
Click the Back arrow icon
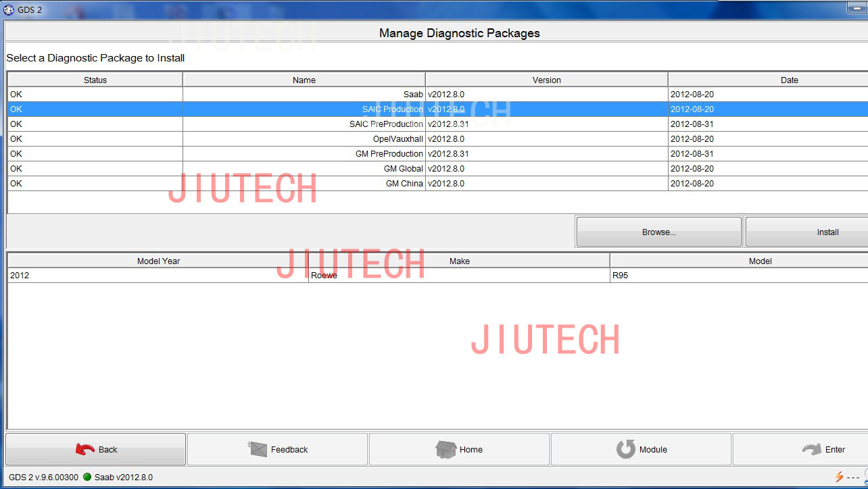pyautogui.click(x=85, y=449)
